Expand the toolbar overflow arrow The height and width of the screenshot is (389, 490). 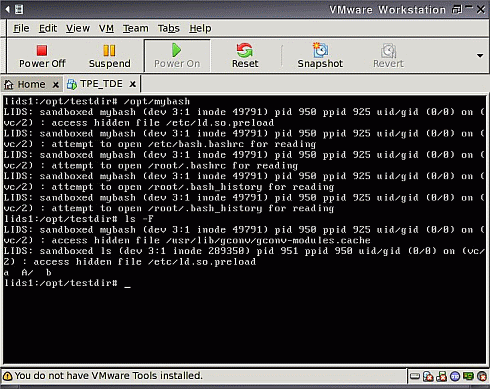(480, 56)
